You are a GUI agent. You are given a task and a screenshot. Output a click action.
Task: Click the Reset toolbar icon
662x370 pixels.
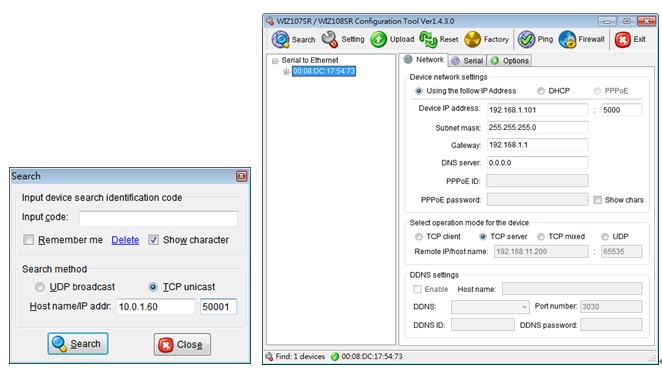[x=428, y=39]
